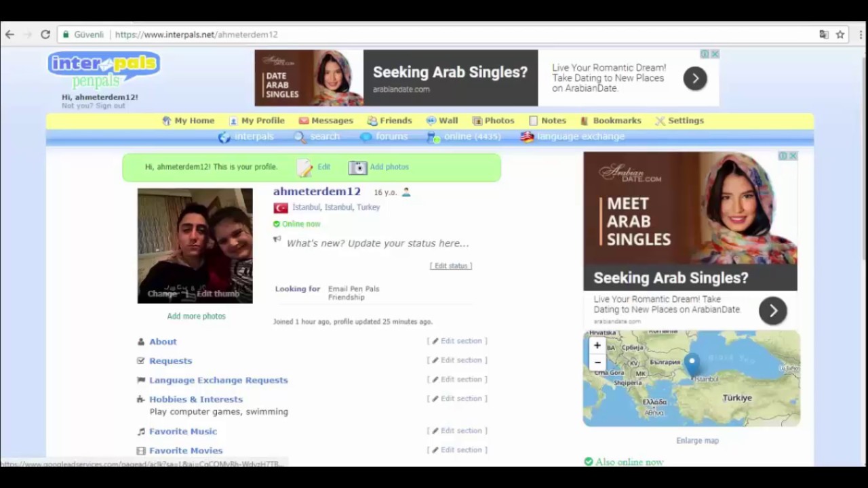Open Settings menu item

679,121
